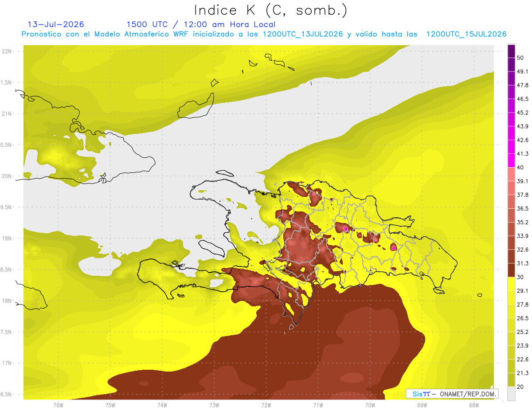Click the colorbar label '45.2'
532x411 pixels.
point(523,113)
